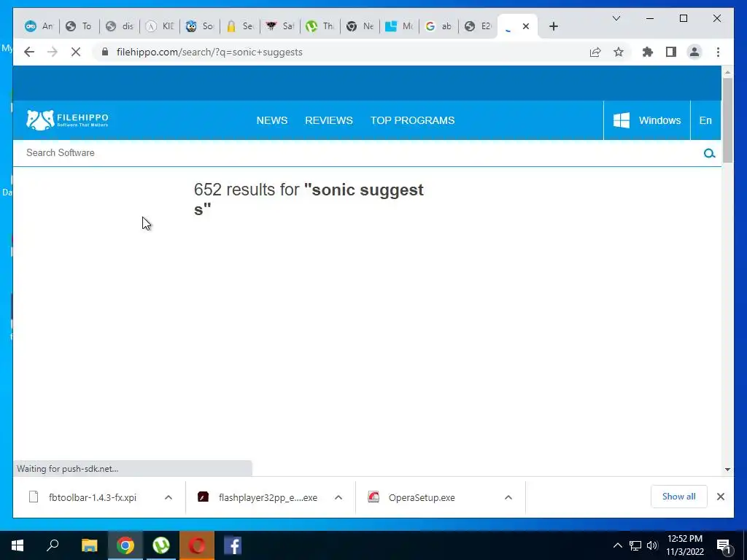Click Show all downloads

click(679, 497)
